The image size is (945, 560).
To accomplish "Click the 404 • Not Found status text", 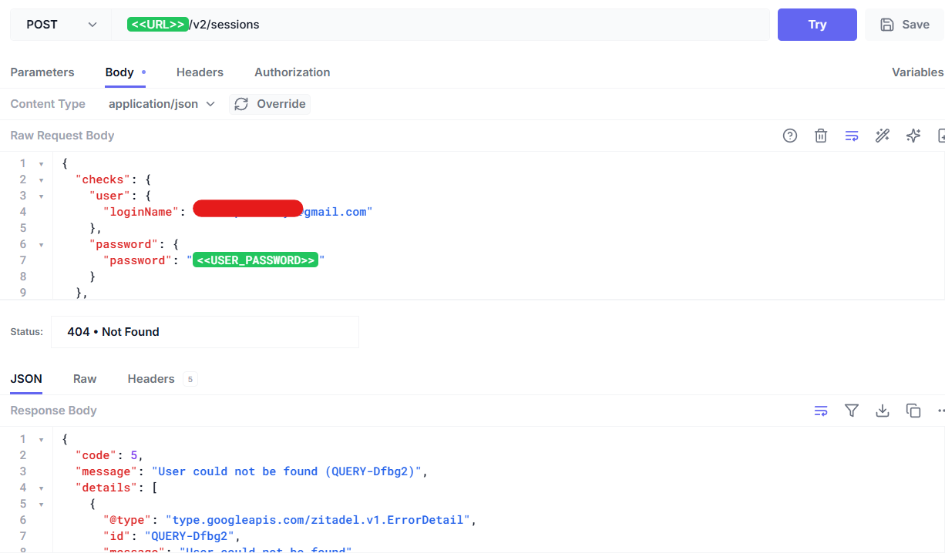I will 113,332.
